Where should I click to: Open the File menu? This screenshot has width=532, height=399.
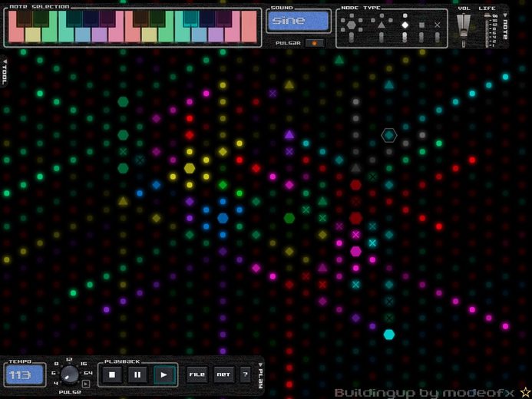click(x=197, y=374)
